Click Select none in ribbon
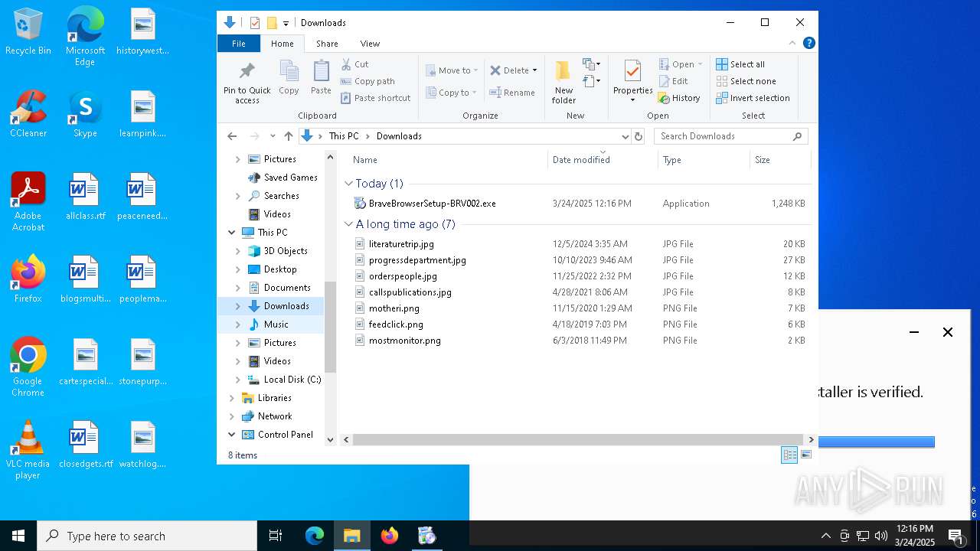The width and height of the screenshot is (980, 551). coord(746,81)
